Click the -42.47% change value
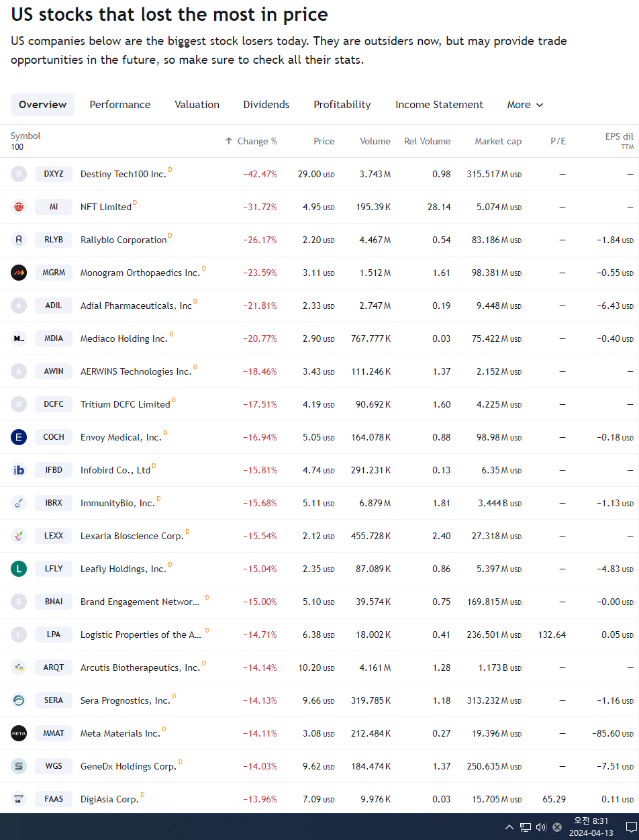639x840 pixels. coord(260,175)
